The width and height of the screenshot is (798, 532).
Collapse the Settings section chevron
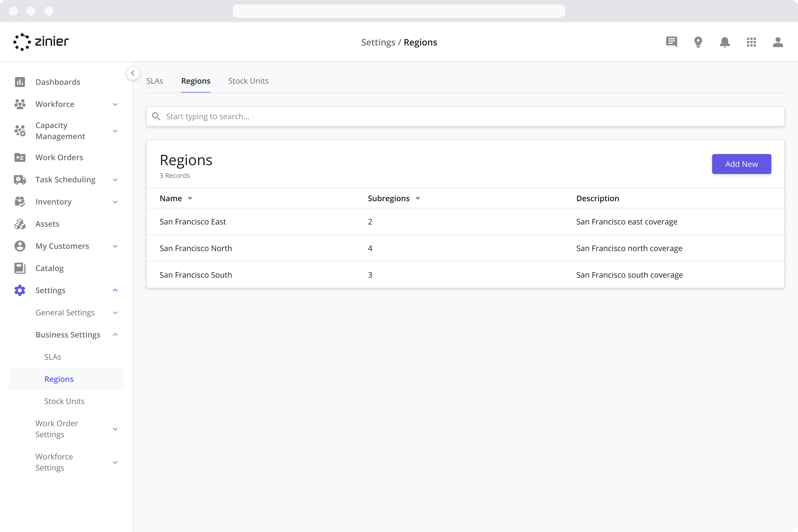[x=115, y=290]
